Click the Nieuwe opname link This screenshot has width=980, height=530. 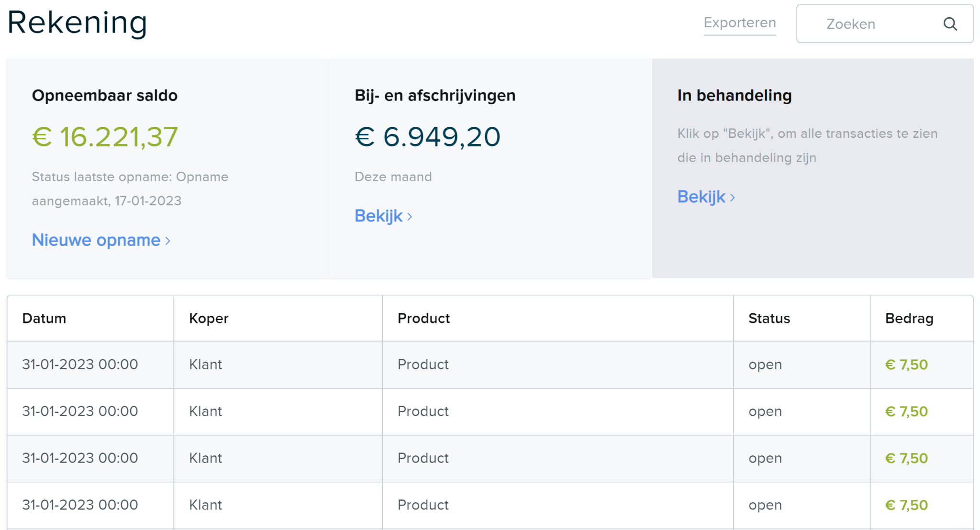pos(96,240)
